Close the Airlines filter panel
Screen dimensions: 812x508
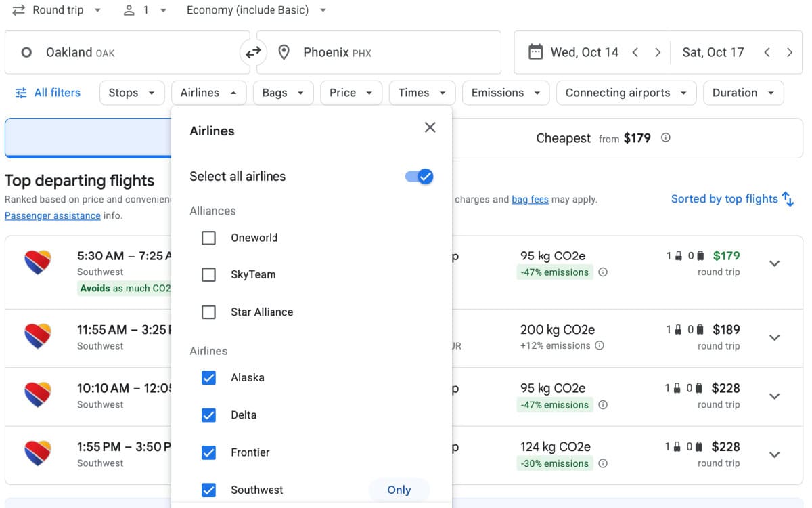coord(430,127)
